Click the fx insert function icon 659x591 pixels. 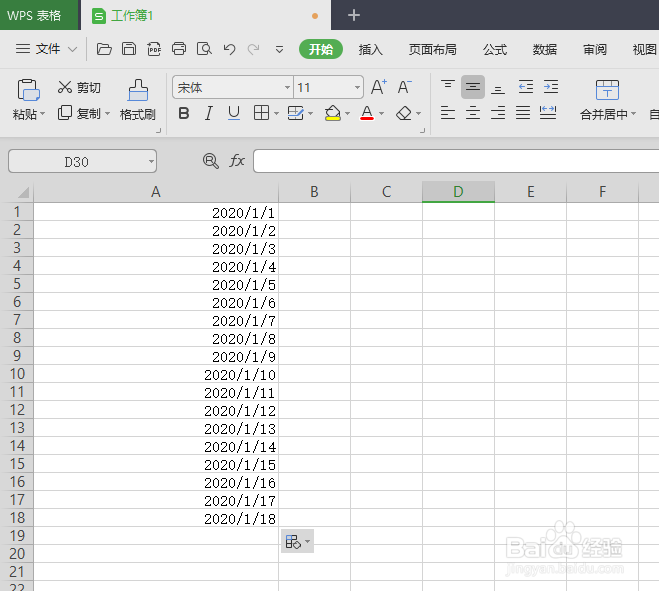(x=237, y=161)
